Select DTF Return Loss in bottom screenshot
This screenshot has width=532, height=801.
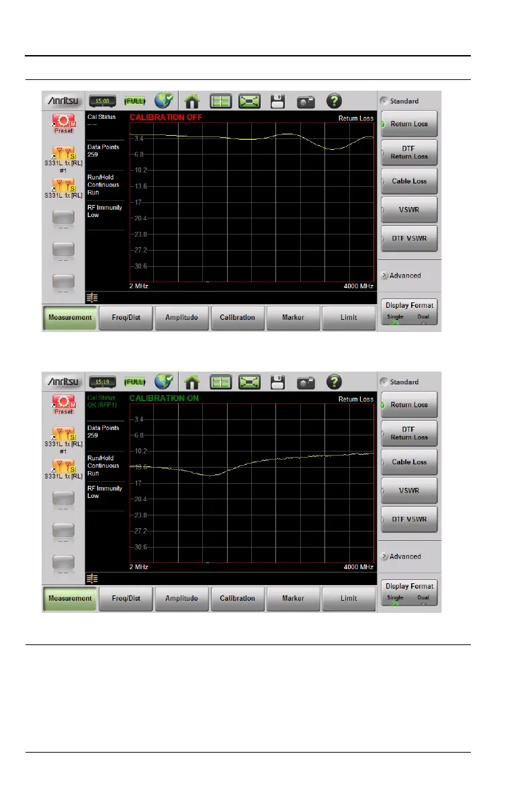409,433
